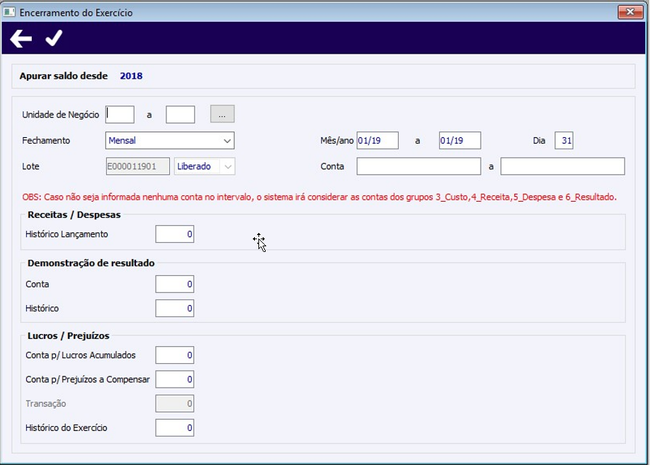Click the Lote field E000011901
Image resolution: width=650 pixels, height=465 pixels.
tap(138, 166)
